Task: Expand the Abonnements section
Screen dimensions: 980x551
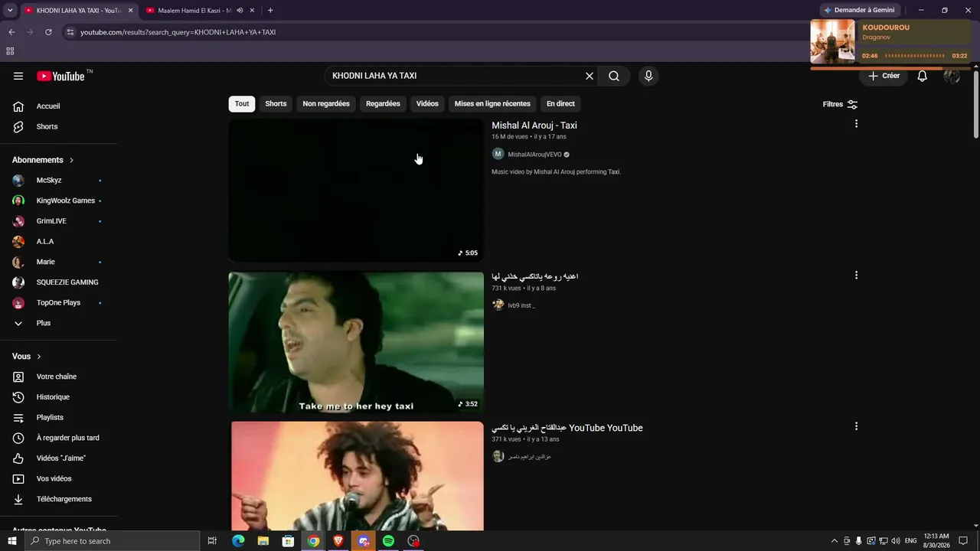Action: pos(43,160)
